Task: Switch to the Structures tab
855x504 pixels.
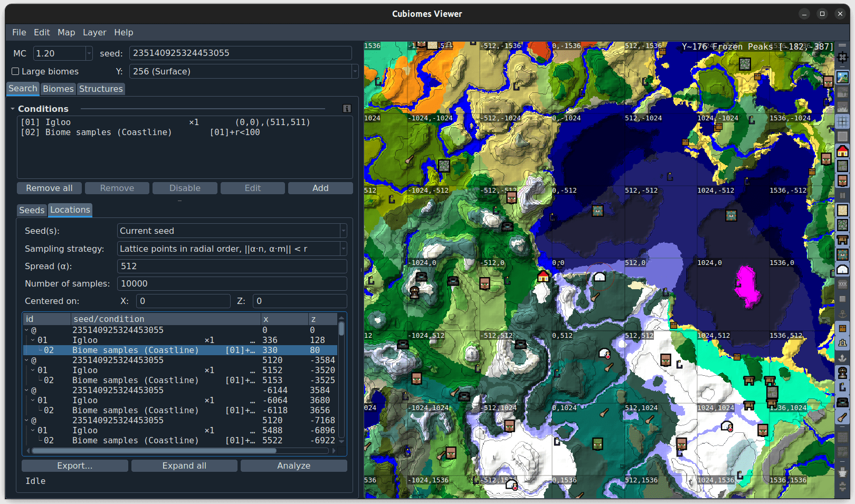Action: [x=101, y=89]
